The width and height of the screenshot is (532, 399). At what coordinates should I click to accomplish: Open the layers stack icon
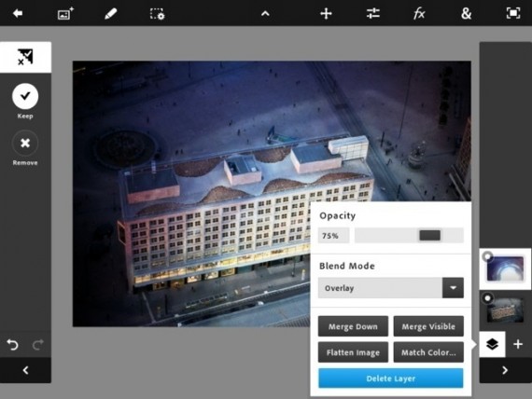[x=492, y=344]
